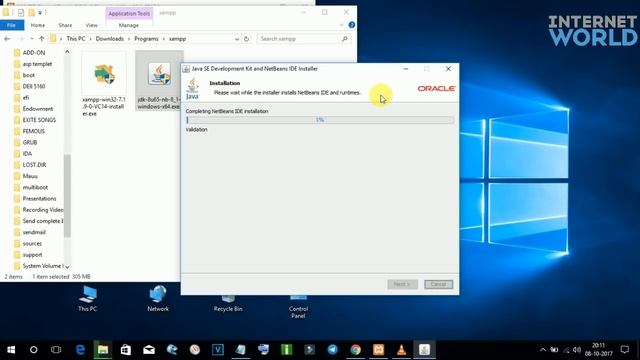Screen dimensions: 640x360
Task: Select the boot folder in the tree
Action: coord(29,75)
